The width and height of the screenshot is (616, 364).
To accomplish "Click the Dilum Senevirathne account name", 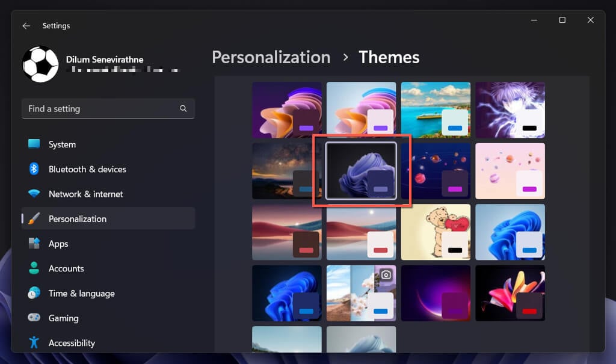I will point(105,60).
